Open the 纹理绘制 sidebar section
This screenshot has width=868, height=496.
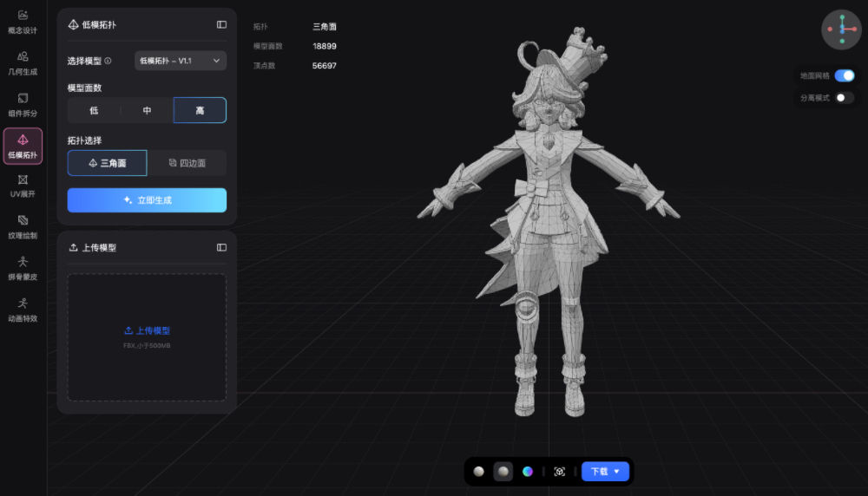point(23,227)
